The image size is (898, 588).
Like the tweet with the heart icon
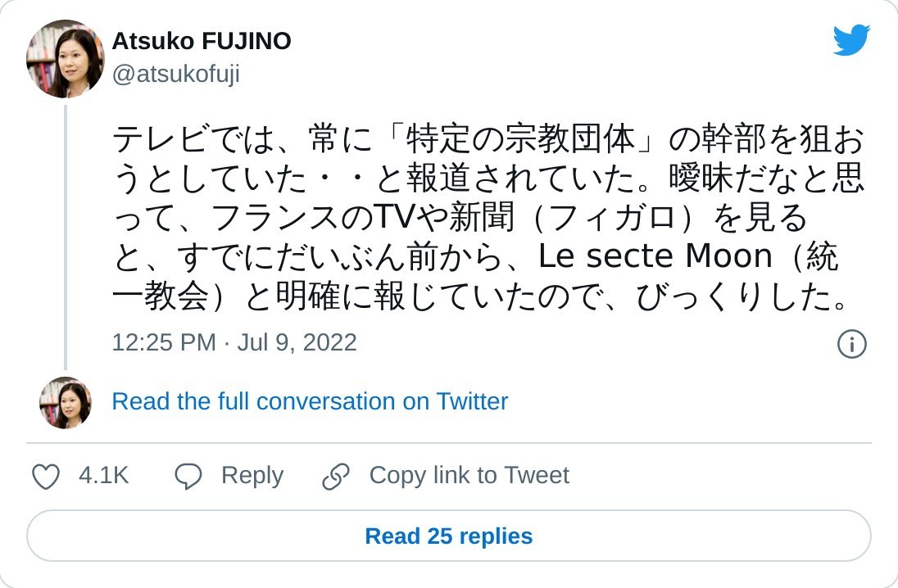pos(46,476)
